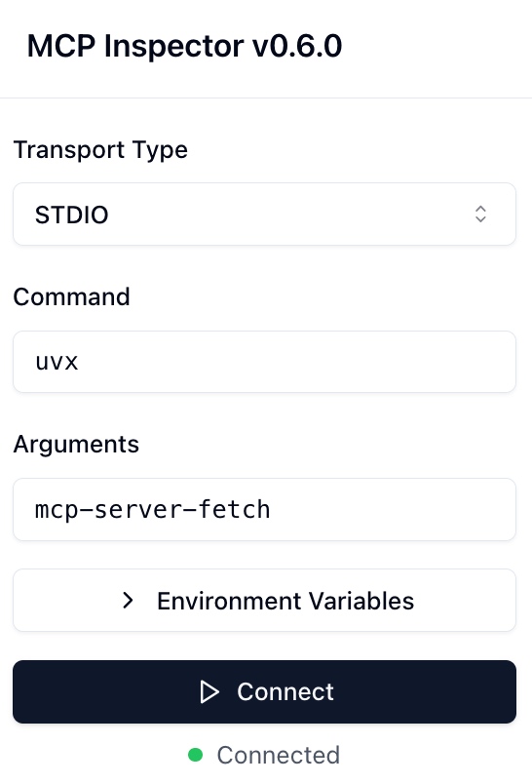532x784 pixels.
Task: Click the green connection status dot
Action: (195, 755)
